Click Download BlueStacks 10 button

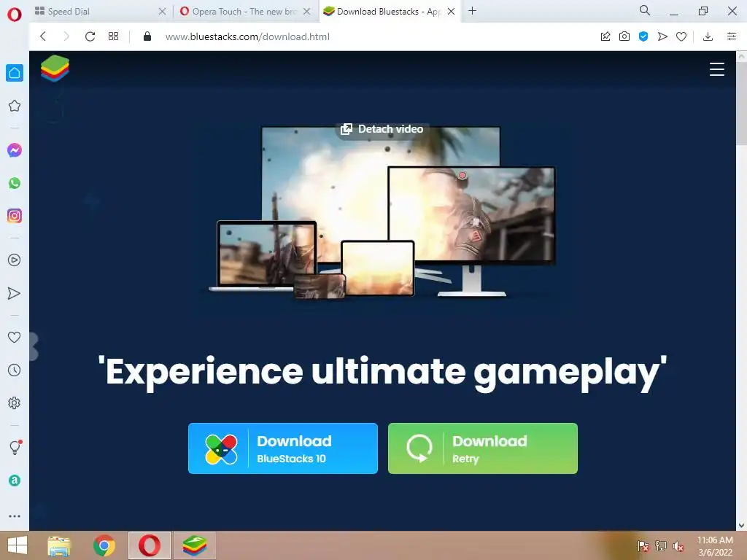coord(283,448)
